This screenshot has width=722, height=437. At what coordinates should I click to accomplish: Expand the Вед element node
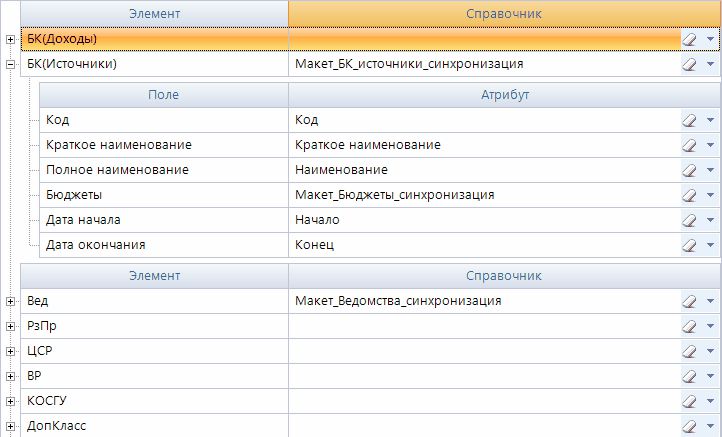point(11,301)
